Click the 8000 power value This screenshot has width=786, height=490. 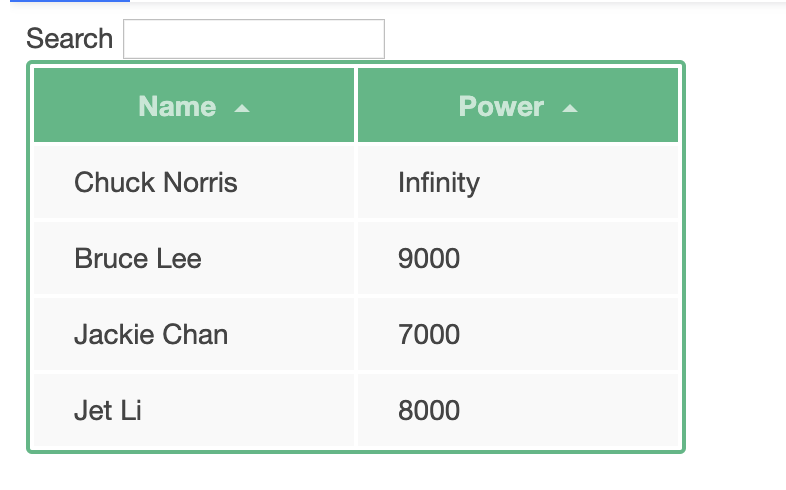429,410
